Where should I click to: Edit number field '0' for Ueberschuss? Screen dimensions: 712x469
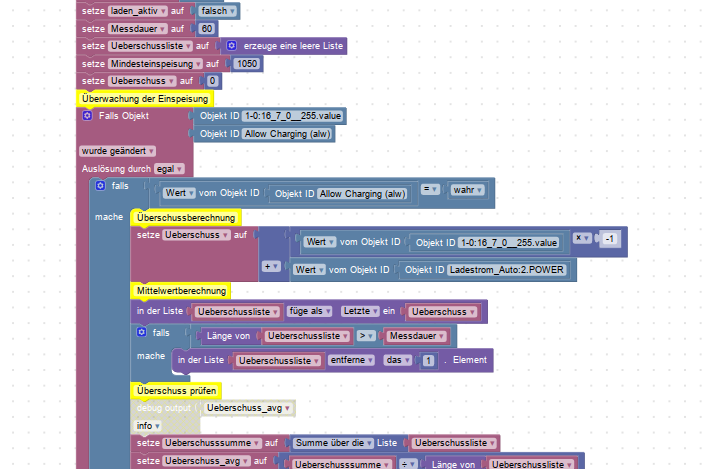212,81
